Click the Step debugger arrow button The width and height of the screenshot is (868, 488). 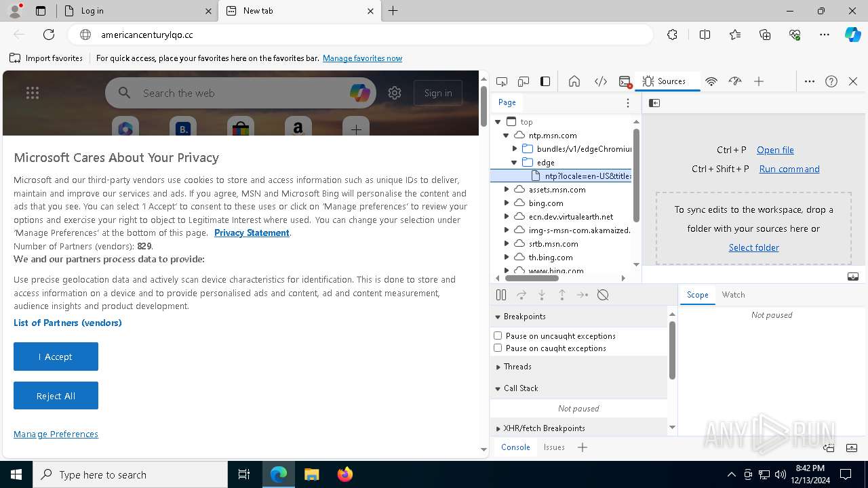583,295
